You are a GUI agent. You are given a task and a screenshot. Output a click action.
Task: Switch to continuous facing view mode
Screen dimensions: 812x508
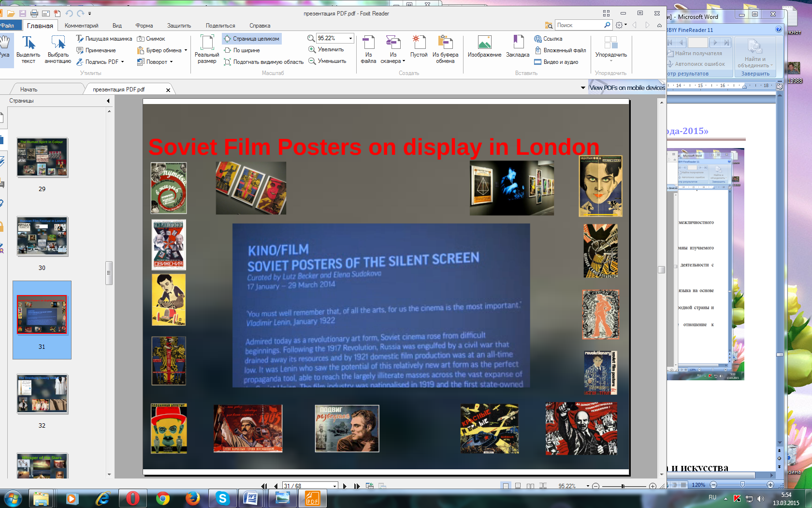tap(543, 486)
